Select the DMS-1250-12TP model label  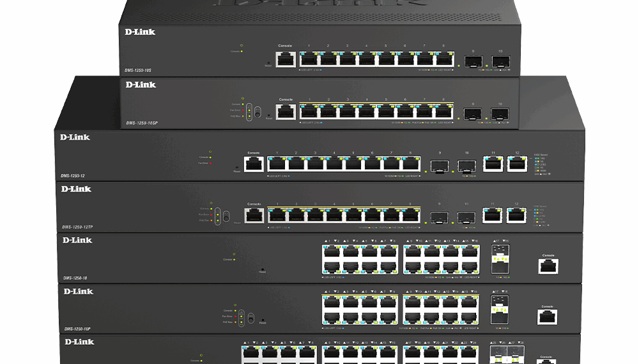[x=77, y=227]
